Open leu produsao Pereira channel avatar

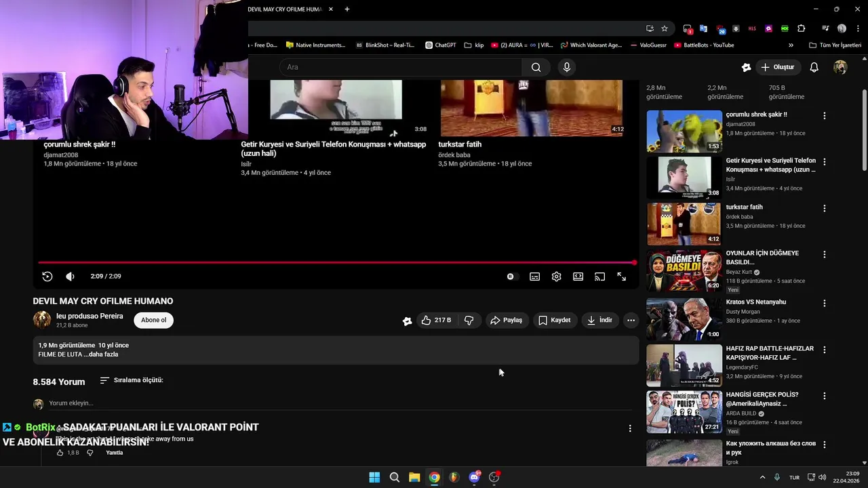[x=42, y=320]
